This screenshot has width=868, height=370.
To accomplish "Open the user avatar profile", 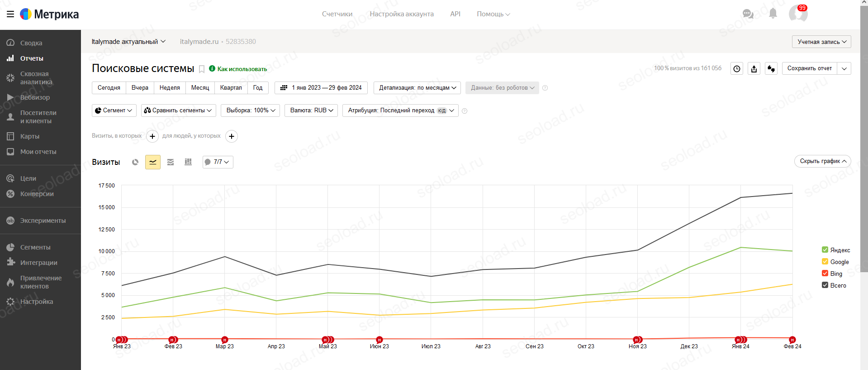I will click(x=798, y=14).
